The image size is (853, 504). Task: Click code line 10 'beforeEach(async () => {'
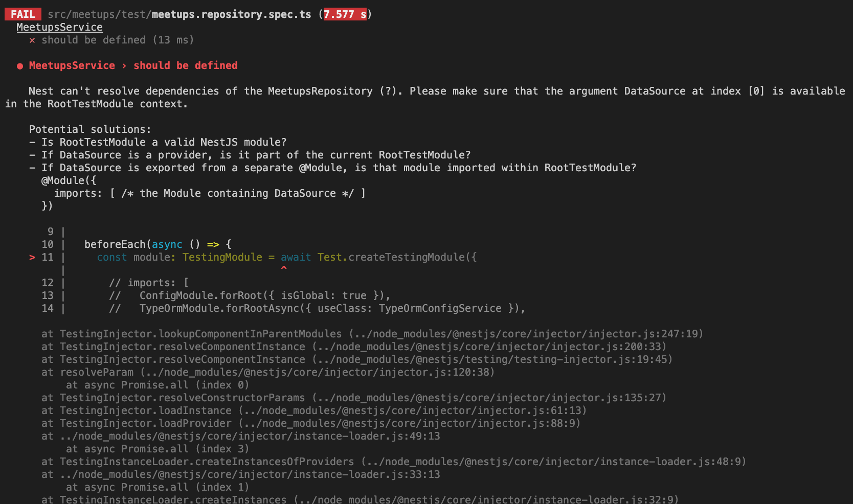pyautogui.click(x=158, y=244)
